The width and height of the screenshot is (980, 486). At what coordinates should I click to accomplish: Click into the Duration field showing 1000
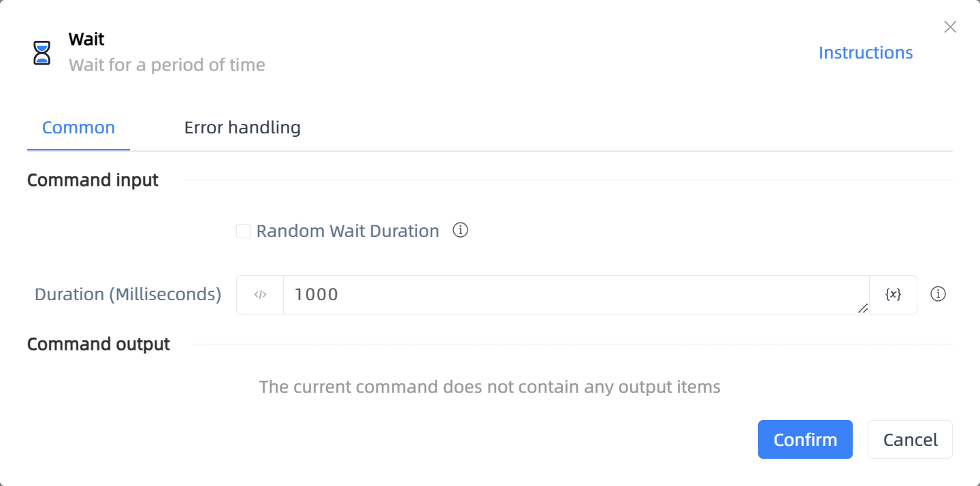click(x=576, y=295)
